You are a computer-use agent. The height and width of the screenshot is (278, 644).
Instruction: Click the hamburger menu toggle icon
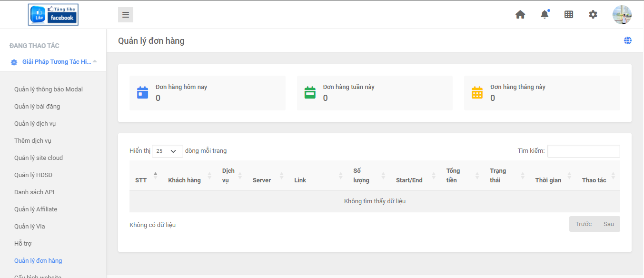(x=126, y=15)
